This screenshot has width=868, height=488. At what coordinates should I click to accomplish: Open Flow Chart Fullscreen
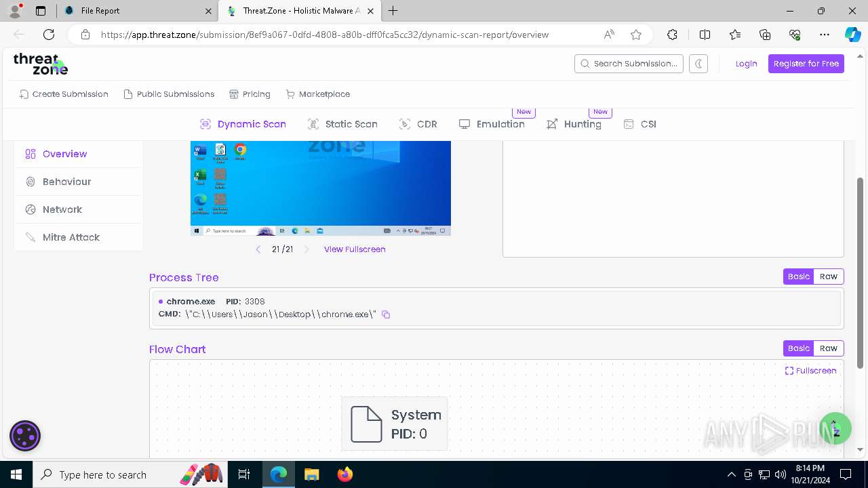click(810, 371)
